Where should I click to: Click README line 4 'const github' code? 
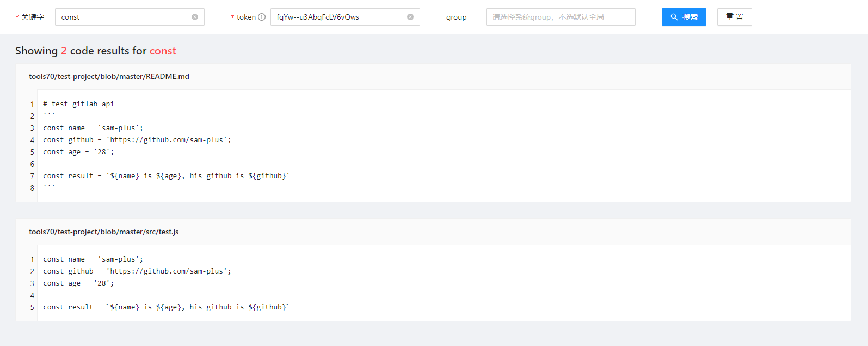tap(137, 139)
